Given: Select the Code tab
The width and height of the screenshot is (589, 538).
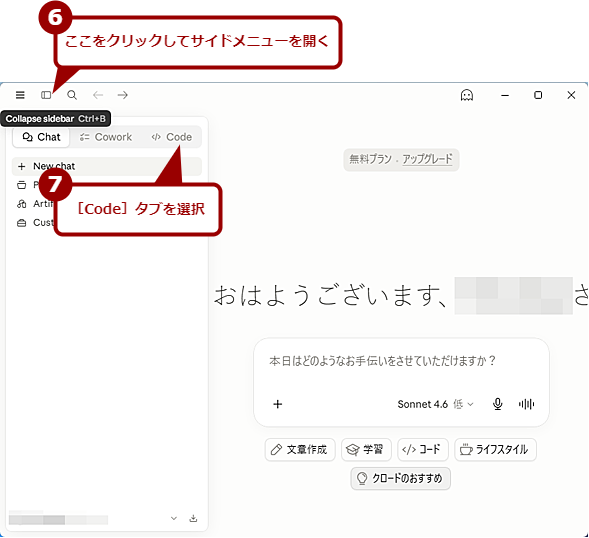Looking at the screenshot, I should [172, 137].
